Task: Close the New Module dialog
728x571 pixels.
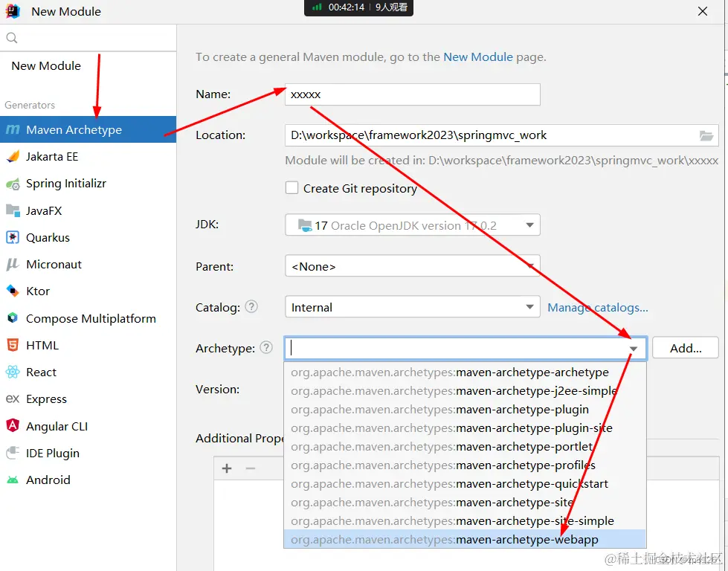Action: pyautogui.click(x=703, y=11)
